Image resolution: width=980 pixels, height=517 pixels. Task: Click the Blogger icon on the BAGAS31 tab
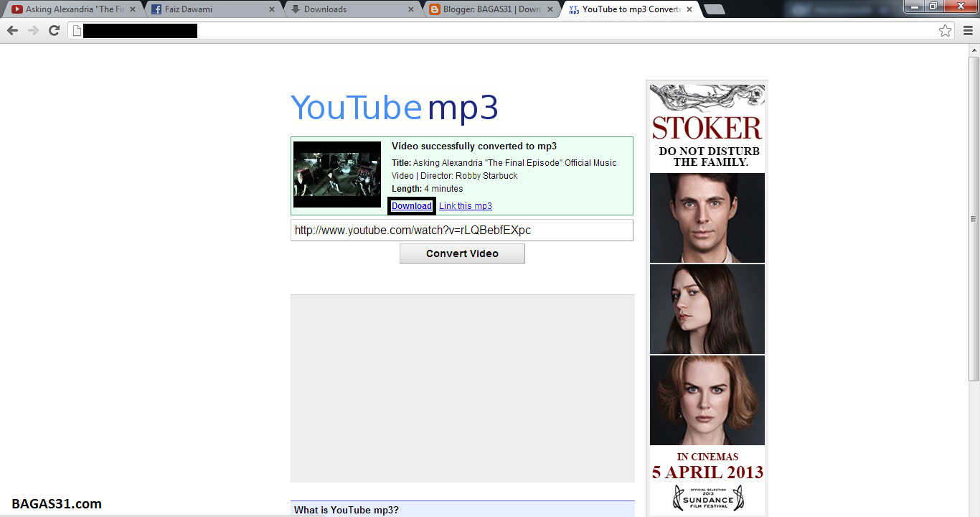click(x=435, y=10)
